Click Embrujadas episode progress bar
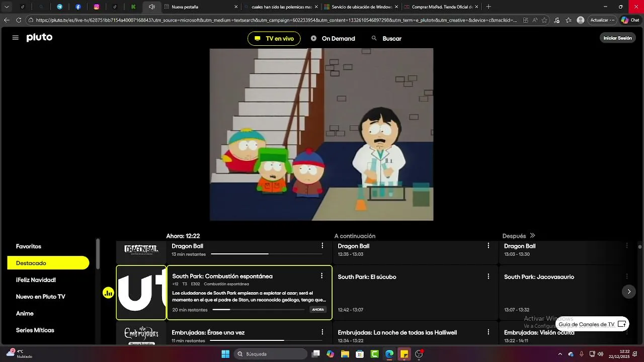Image resolution: width=644 pixels, height=362 pixels. click(265, 340)
